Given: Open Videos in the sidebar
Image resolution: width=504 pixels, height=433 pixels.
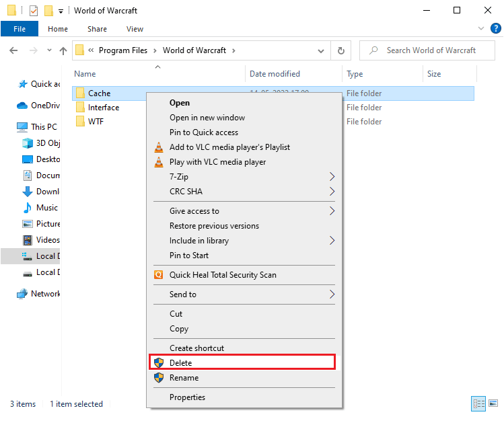Looking at the screenshot, I should coord(41,240).
